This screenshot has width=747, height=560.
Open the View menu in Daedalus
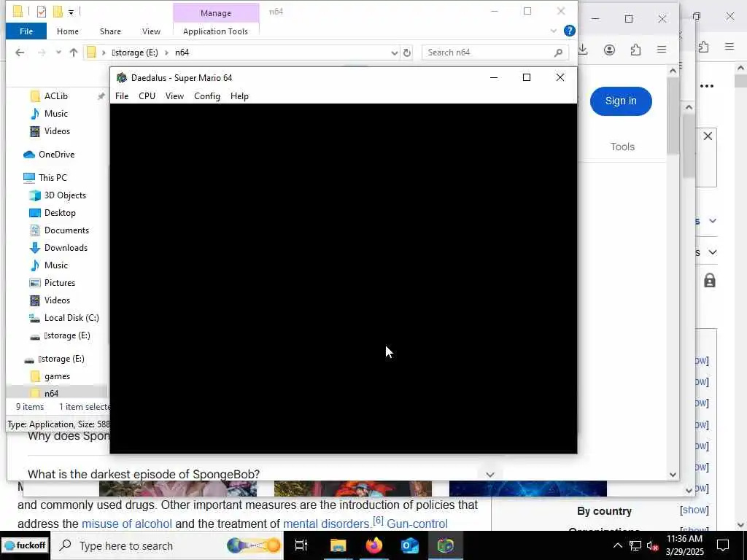(x=174, y=96)
